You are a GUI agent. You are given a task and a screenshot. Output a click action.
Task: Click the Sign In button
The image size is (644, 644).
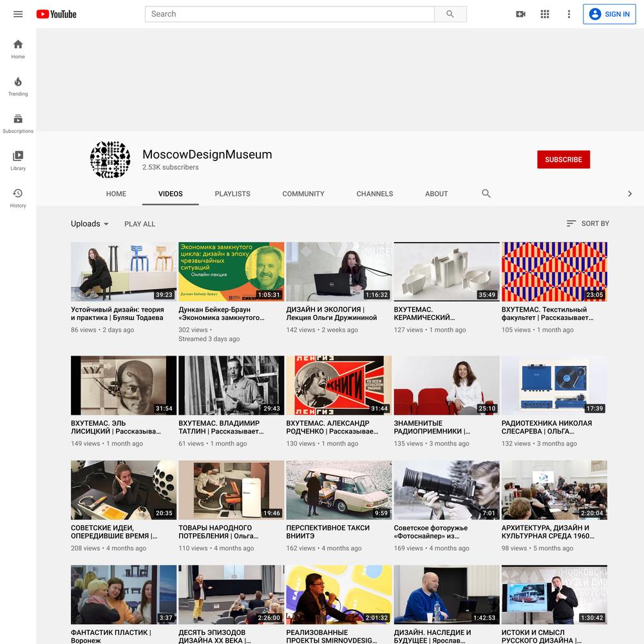click(x=609, y=14)
